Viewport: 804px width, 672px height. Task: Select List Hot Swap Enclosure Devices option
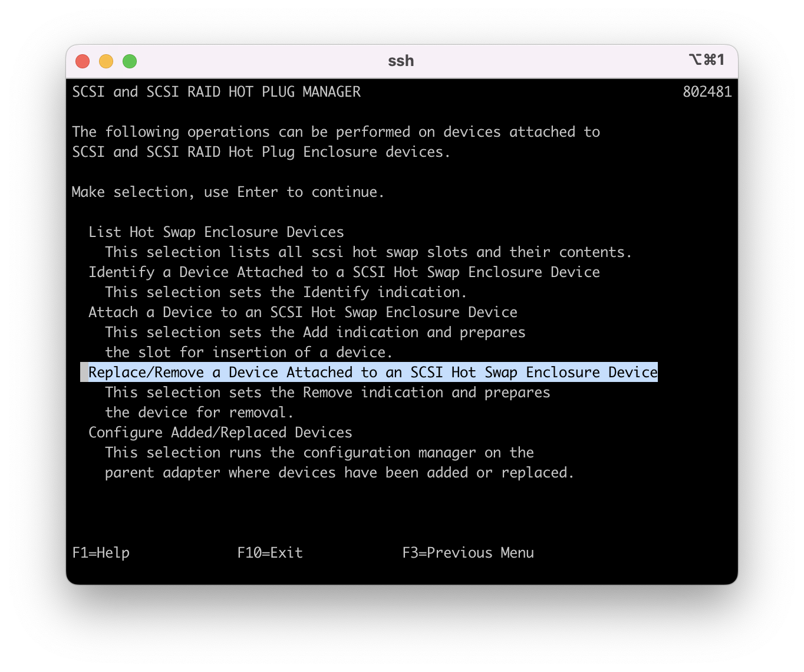click(x=216, y=232)
